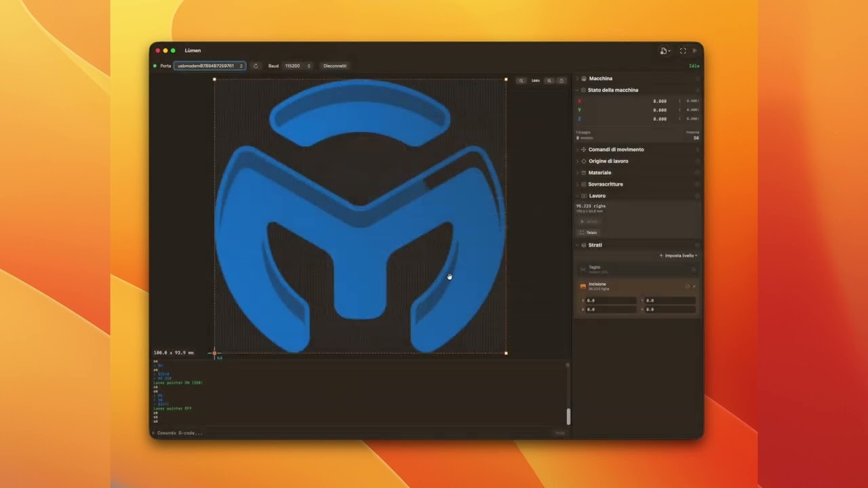Open the Imposta livello dropdown

678,256
